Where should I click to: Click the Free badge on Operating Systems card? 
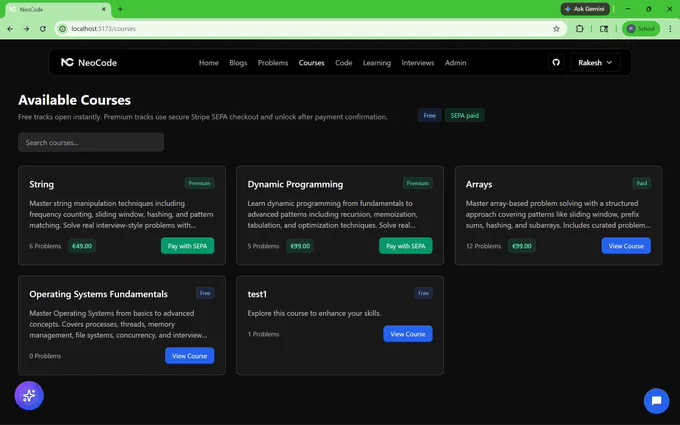[x=205, y=293]
